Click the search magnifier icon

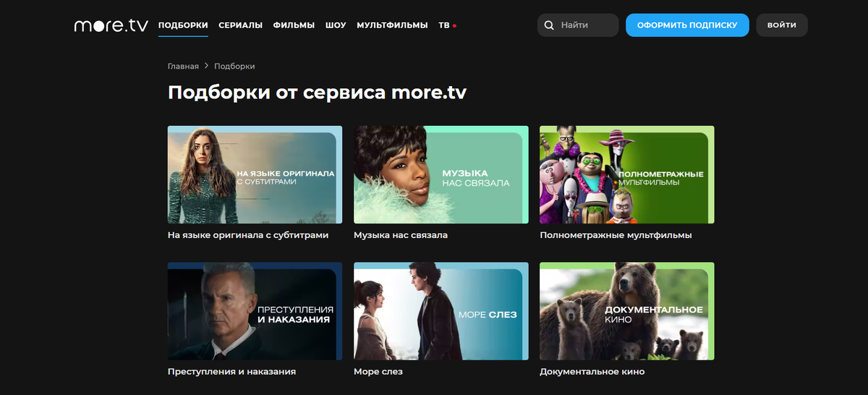click(x=550, y=25)
